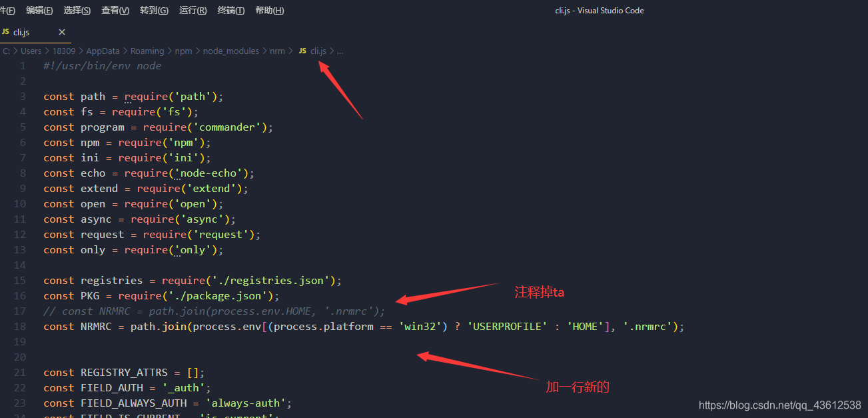Image resolution: width=868 pixels, height=418 pixels.
Task: Open the 运行(R) menu
Action: (x=193, y=10)
